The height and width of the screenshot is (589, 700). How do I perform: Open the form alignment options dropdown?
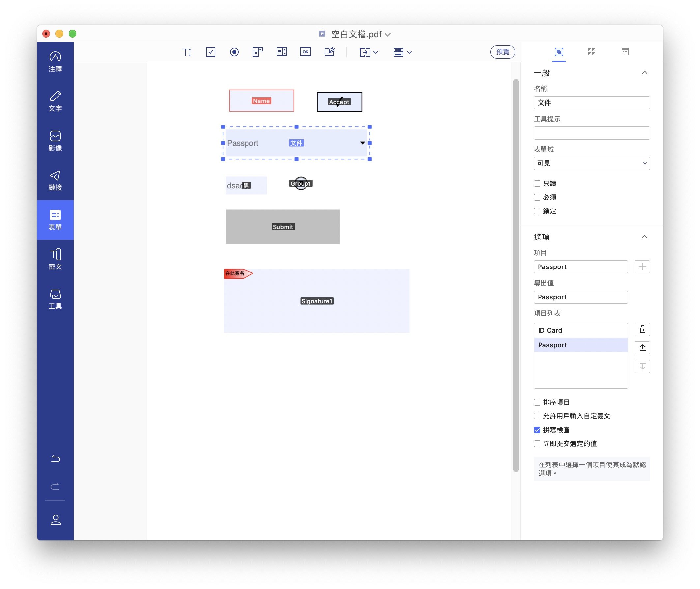[x=402, y=52]
